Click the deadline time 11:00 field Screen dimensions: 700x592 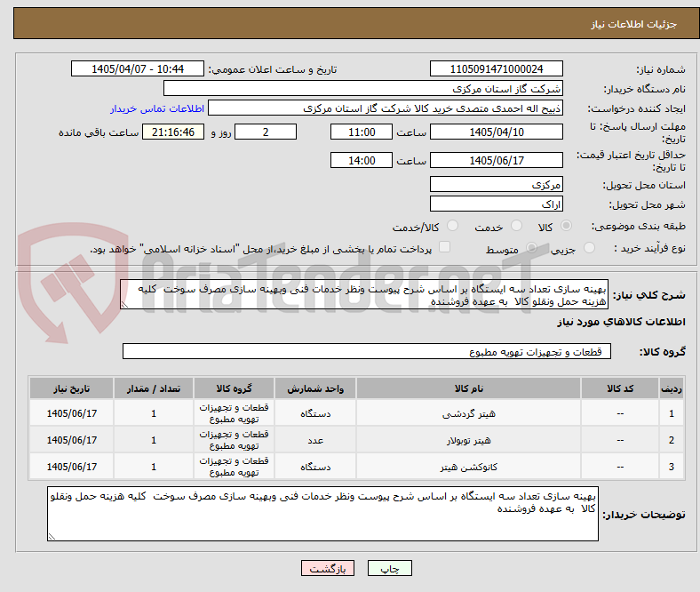pos(362,132)
